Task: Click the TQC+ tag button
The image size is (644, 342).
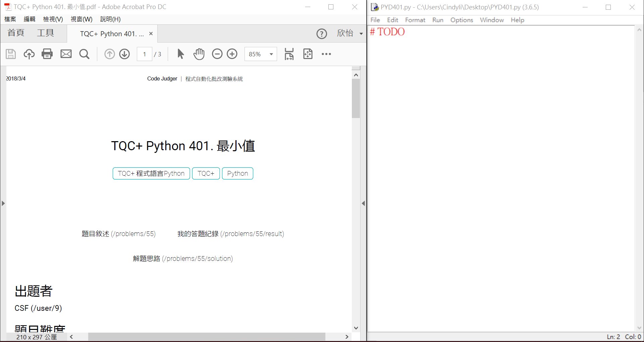Action: 206,173
